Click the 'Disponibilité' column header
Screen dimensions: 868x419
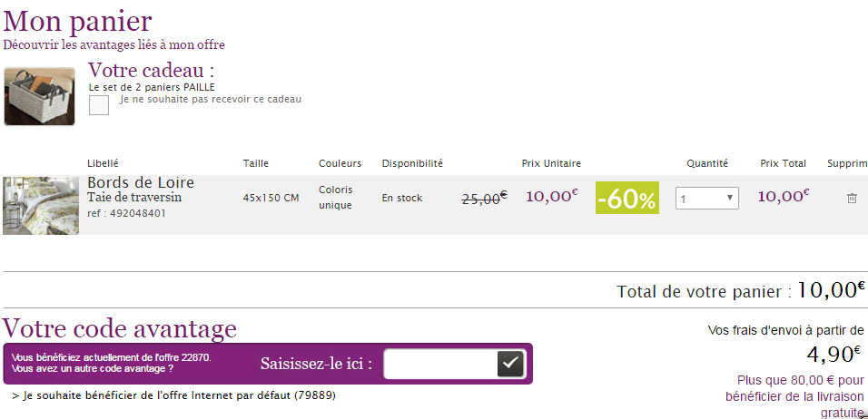(412, 163)
